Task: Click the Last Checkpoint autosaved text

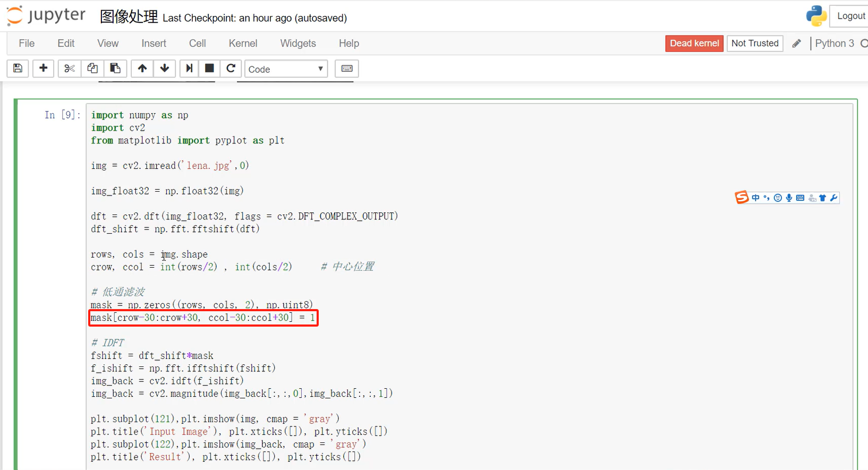Action: click(254, 18)
